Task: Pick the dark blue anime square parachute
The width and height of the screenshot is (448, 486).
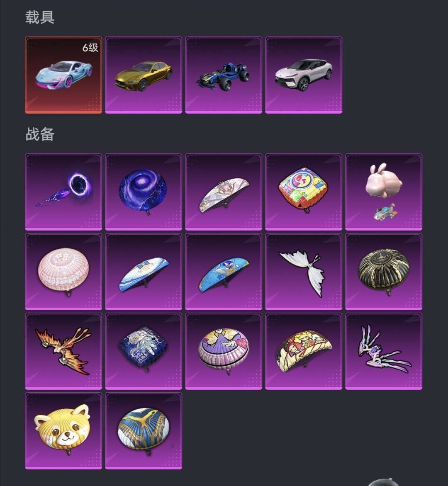Action: coord(143,351)
